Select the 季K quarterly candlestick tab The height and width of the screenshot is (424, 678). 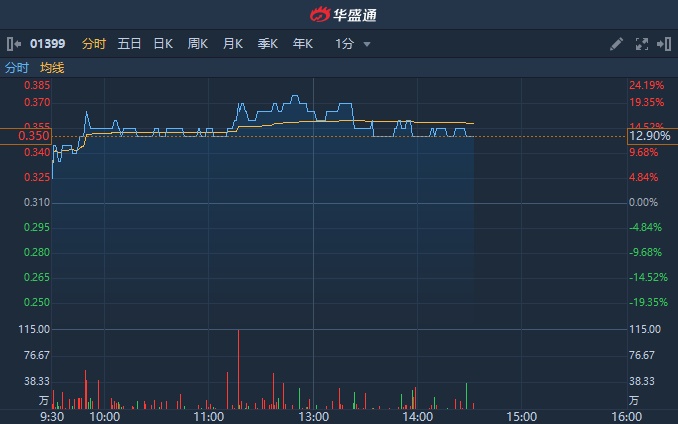point(268,44)
